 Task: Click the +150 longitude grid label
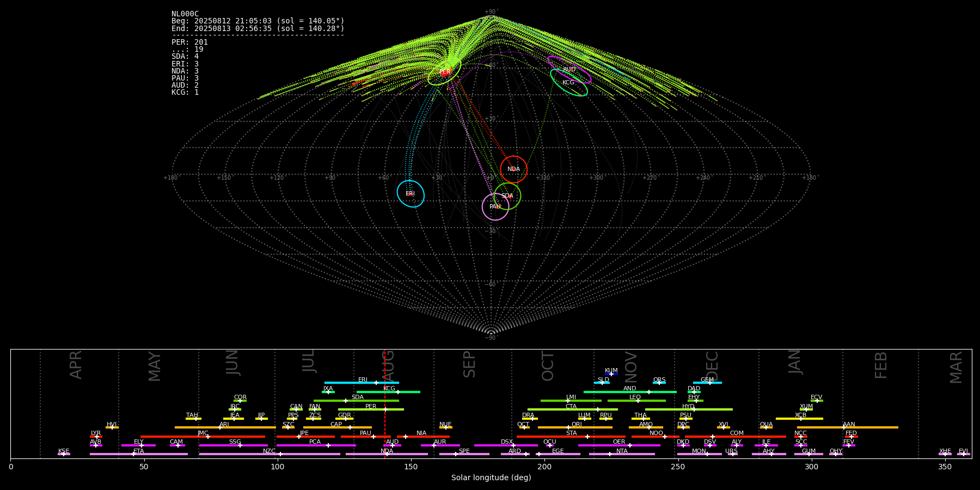[224, 178]
